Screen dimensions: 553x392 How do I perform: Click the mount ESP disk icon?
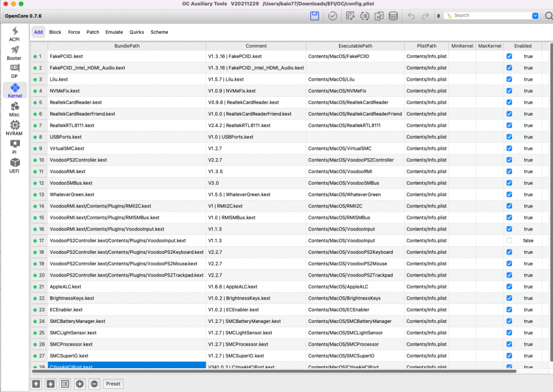point(350,16)
